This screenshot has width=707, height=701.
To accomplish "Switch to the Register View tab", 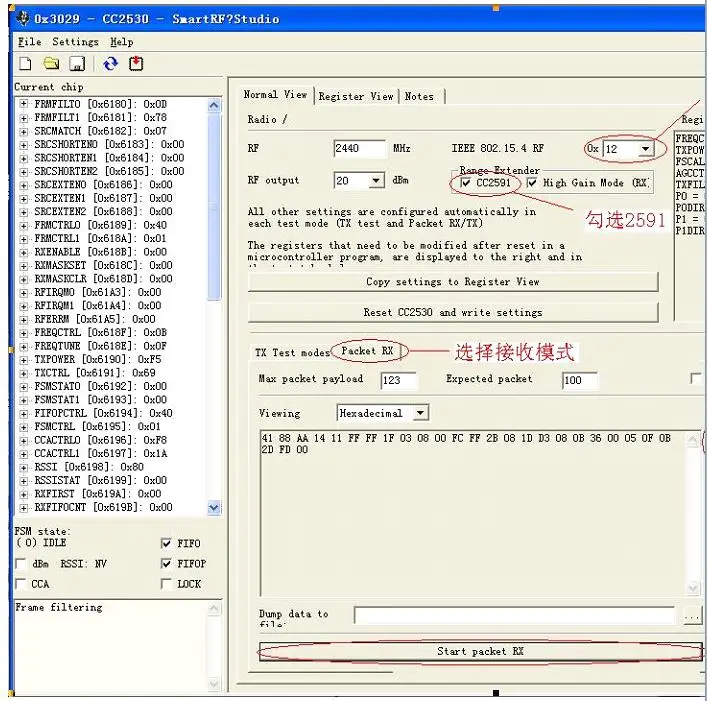I will click(x=356, y=96).
